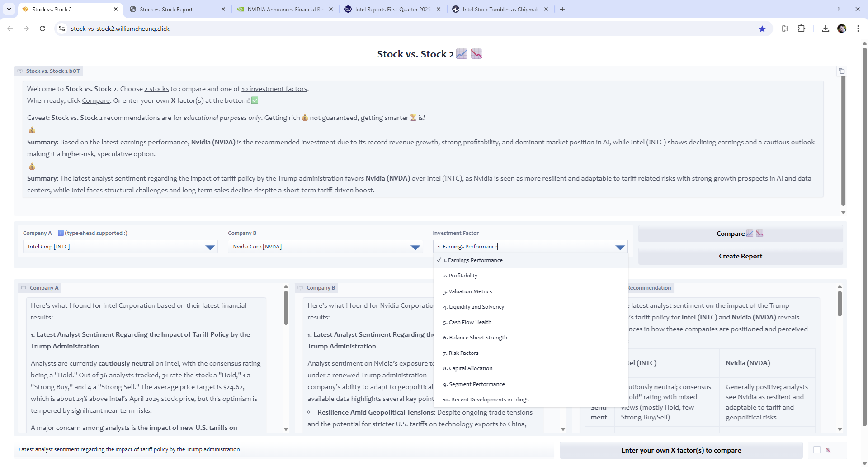Click the X-factor text input field
Image resolution: width=868 pixels, height=467 pixels.
pyautogui.click(x=285, y=449)
